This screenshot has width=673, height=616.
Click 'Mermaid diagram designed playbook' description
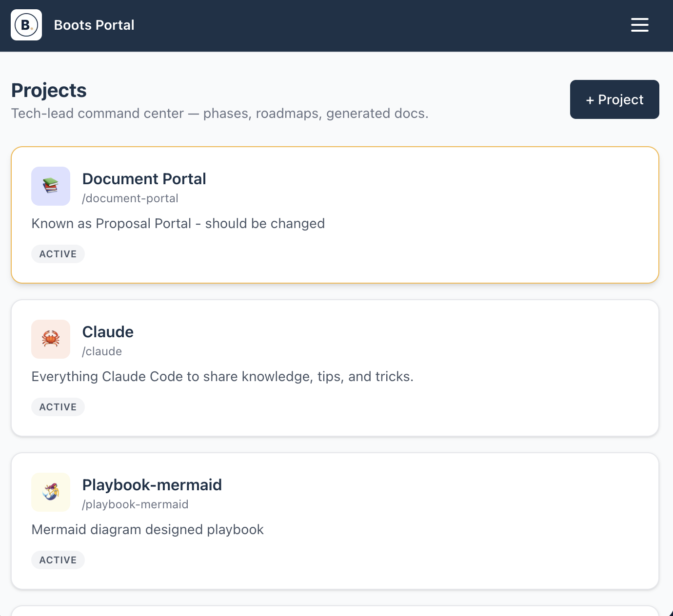tap(147, 530)
